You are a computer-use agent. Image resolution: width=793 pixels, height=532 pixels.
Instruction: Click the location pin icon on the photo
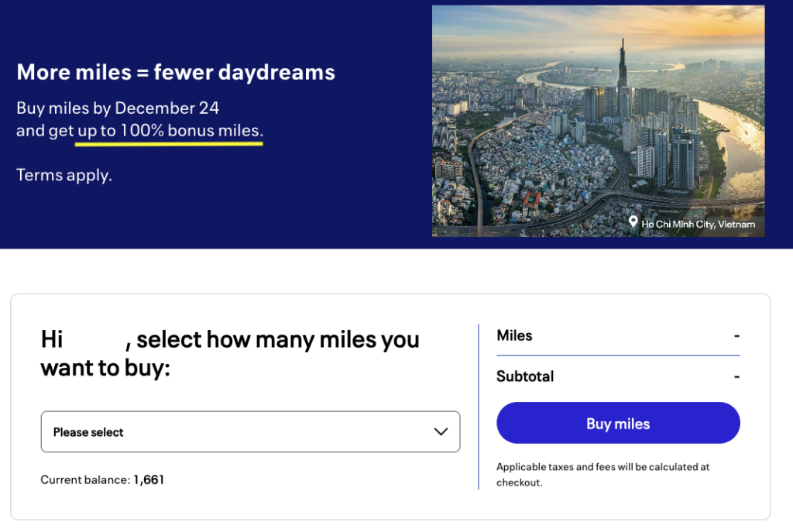633,223
